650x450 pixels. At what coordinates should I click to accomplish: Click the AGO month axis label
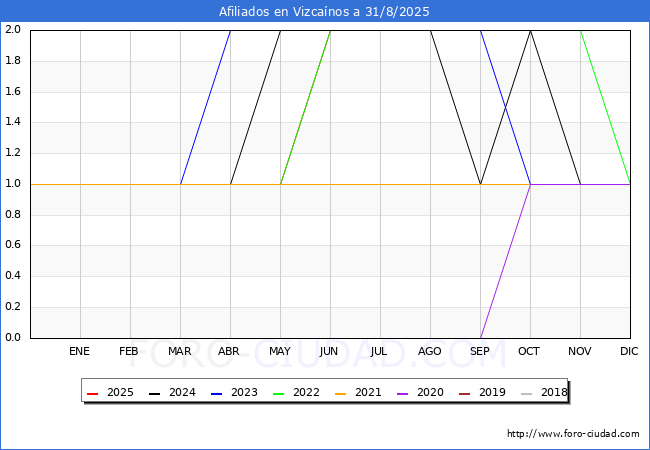coord(429,351)
